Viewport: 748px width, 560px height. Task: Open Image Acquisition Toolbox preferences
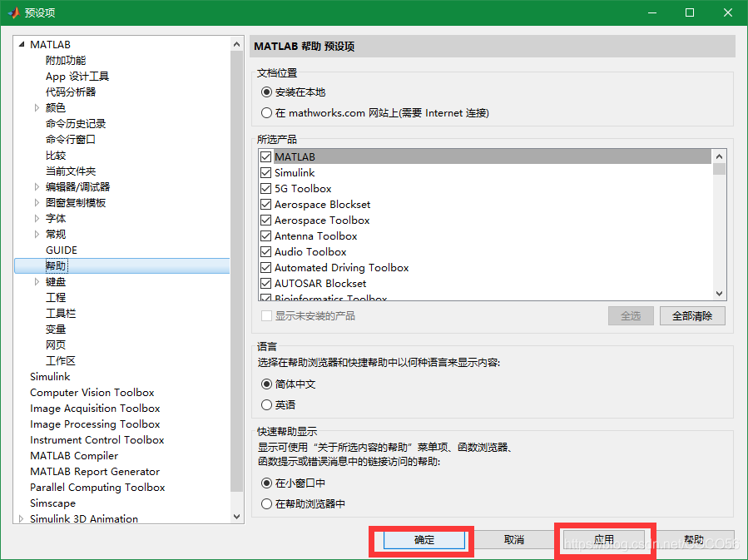point(95,409)
